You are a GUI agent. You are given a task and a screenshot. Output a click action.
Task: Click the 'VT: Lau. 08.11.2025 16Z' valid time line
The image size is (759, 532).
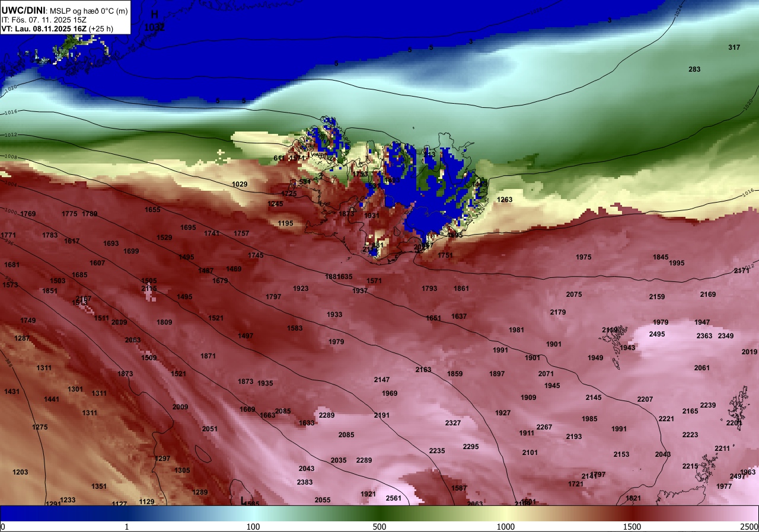click(44, 28)
